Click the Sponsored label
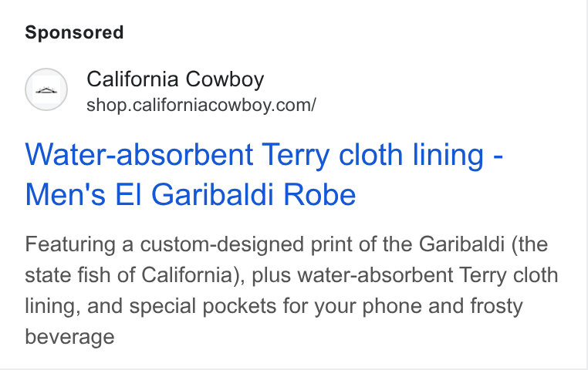The height and width of the screenshot is (370, 588). pyautogui.click(x=74, y=32)
